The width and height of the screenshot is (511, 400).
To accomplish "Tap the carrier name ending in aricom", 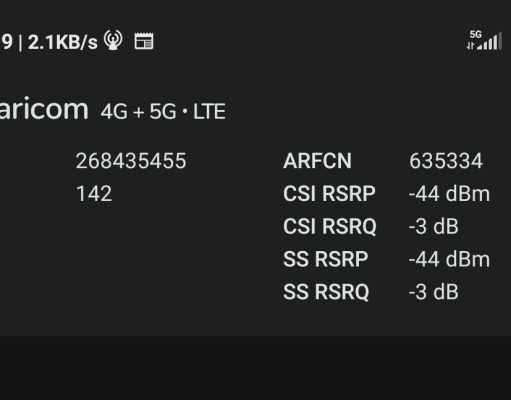I will tap(44, 109).
